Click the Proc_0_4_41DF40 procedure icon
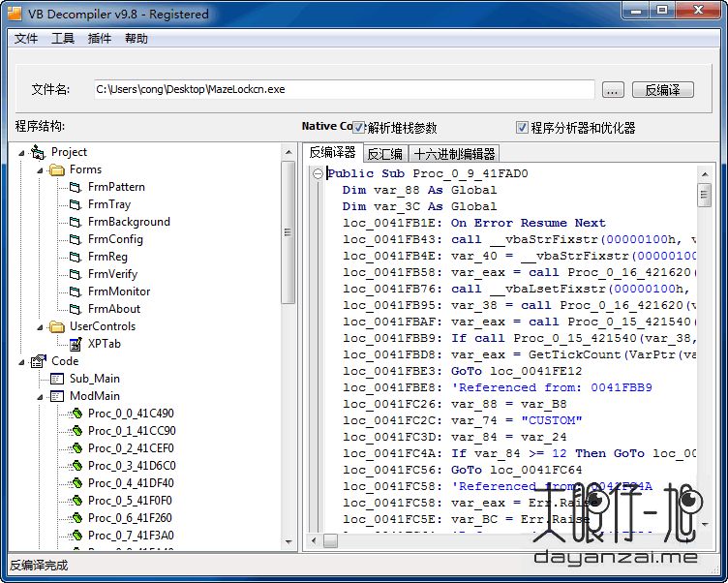This screenshot has width=728, height=583. [x=76, y=483]
